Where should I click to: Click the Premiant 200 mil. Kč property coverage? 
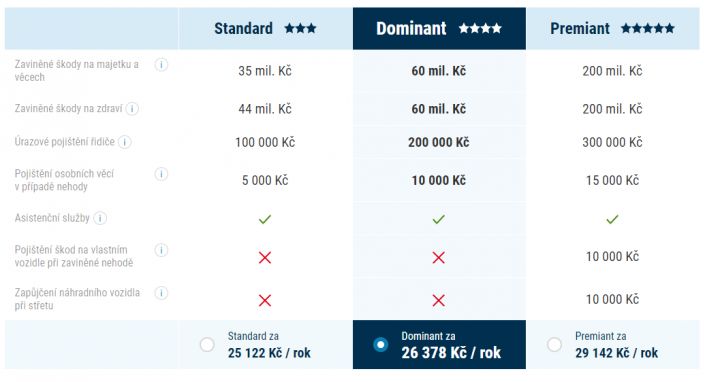[612, 71]
